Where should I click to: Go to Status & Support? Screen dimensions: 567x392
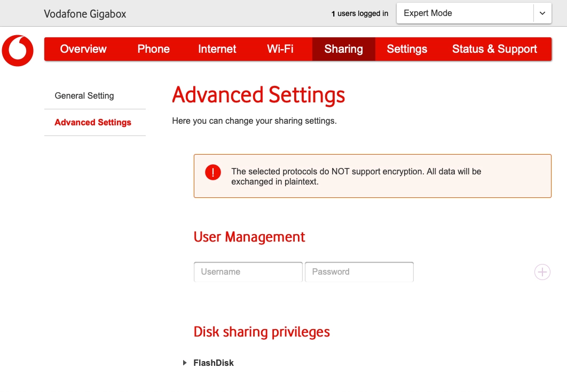[494, 49]
